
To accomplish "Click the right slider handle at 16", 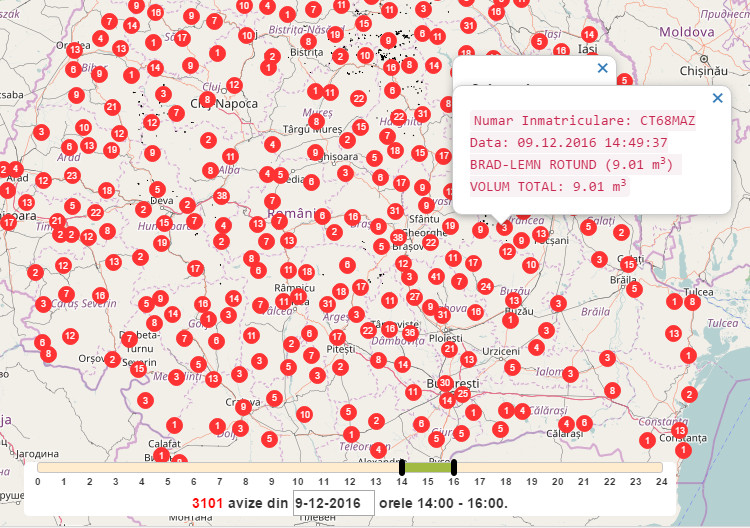I will [454, 467].
